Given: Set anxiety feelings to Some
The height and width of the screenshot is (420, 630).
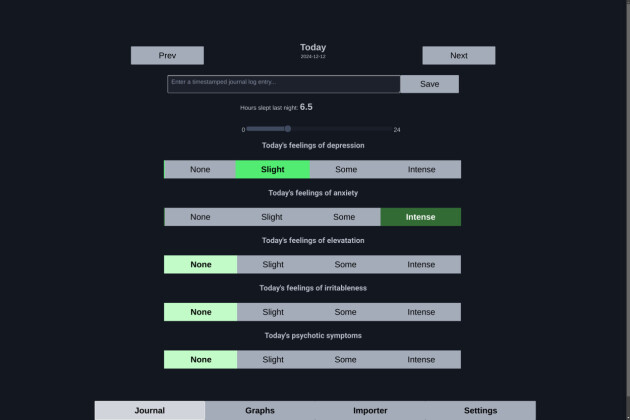Looking at the screenshot, I should [344, 217].
